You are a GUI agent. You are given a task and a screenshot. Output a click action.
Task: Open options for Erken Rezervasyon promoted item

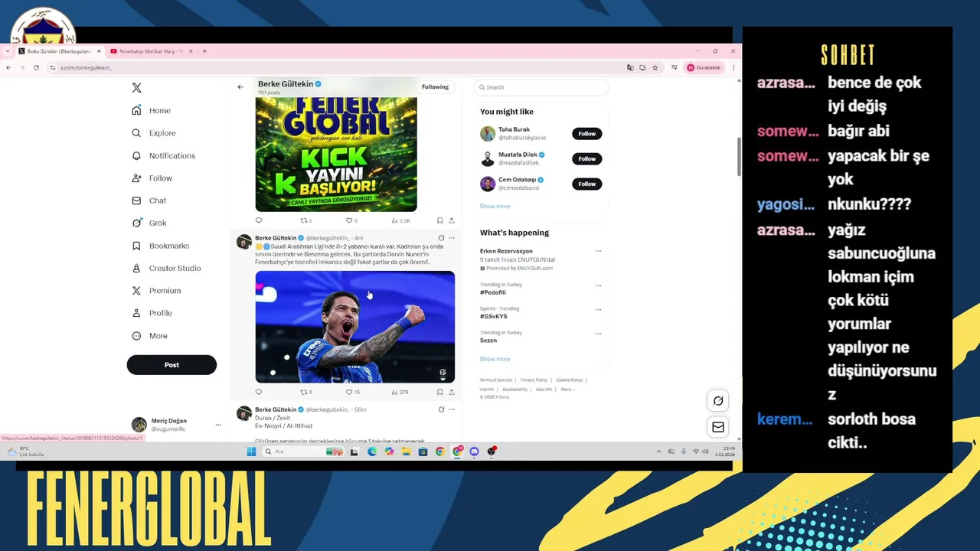pyautogui.click(x=599, y=251)
